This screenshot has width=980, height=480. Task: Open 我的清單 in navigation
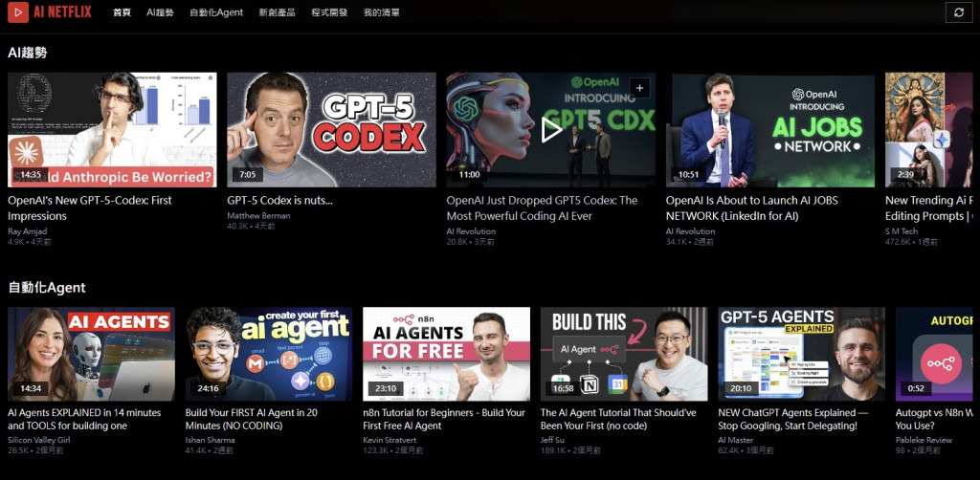[x=381, y=12]
